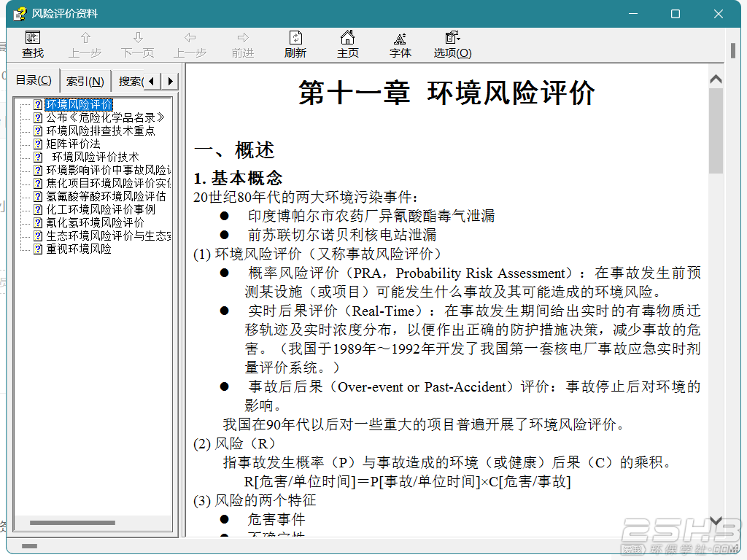Click the formula line R[危害/单位时间]

pyautogui.click(x=407, y=481)
